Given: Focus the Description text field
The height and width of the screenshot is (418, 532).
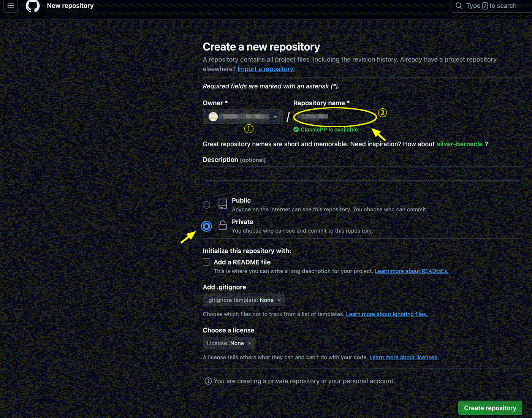Looking at the screenshot, I should tap(362, 173).
